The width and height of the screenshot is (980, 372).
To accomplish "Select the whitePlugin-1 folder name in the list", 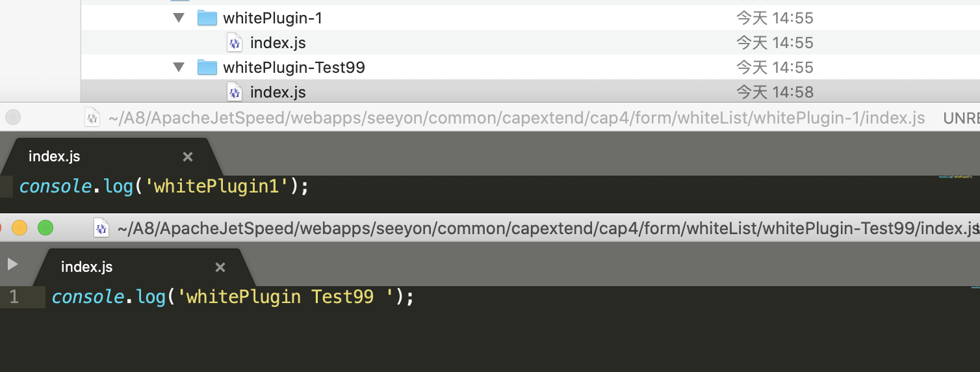I will (x=272, y=18).
